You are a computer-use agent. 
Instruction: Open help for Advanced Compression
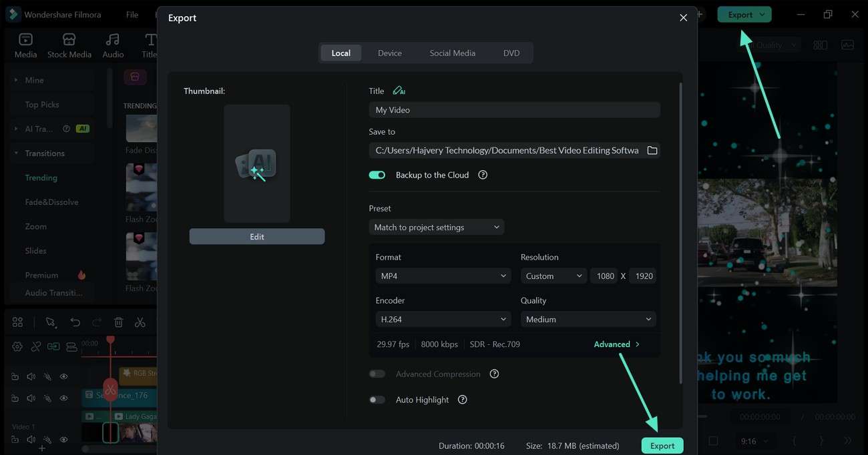(x=494, y=374)
